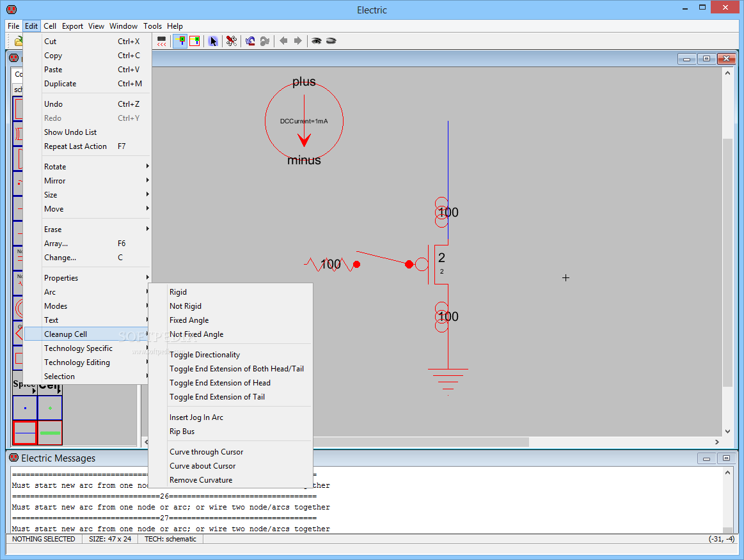Click the Electric Messages window icon
This screenshot has width=744, height=560.
coord(14,458)
